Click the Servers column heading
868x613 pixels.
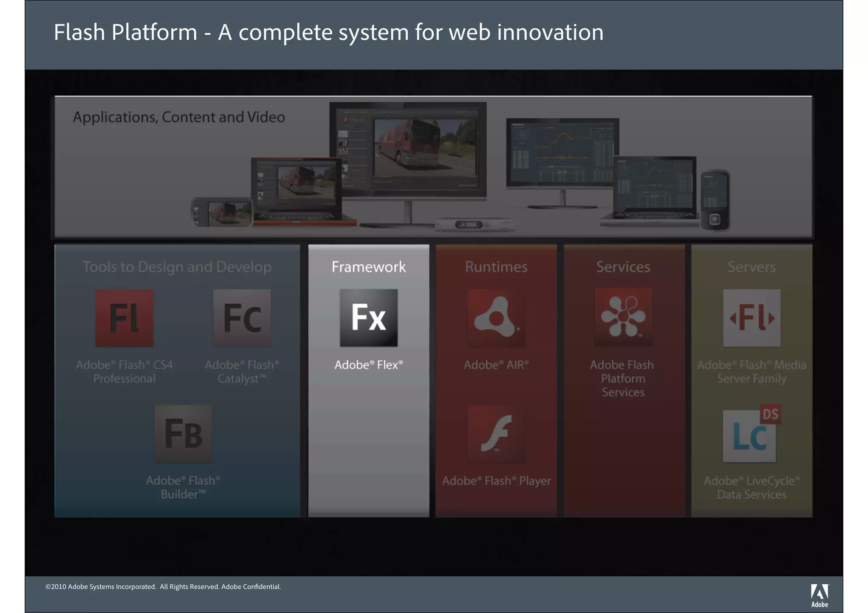pos(751,267)
